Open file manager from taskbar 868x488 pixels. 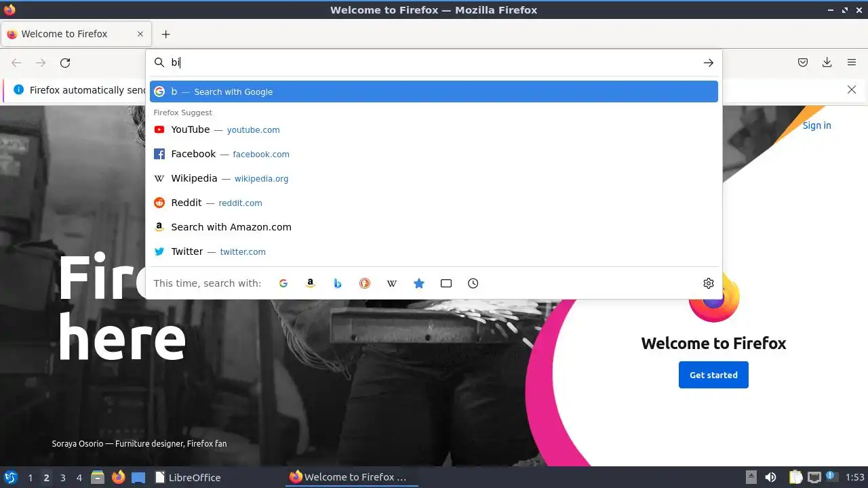pyautogui.click(x=98, y=477)
